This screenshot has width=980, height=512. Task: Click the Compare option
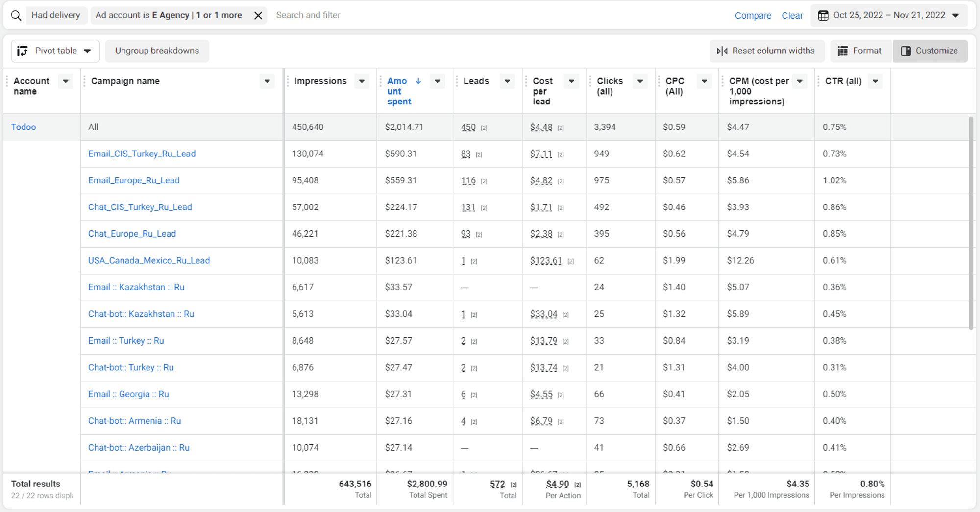[753, 15]
